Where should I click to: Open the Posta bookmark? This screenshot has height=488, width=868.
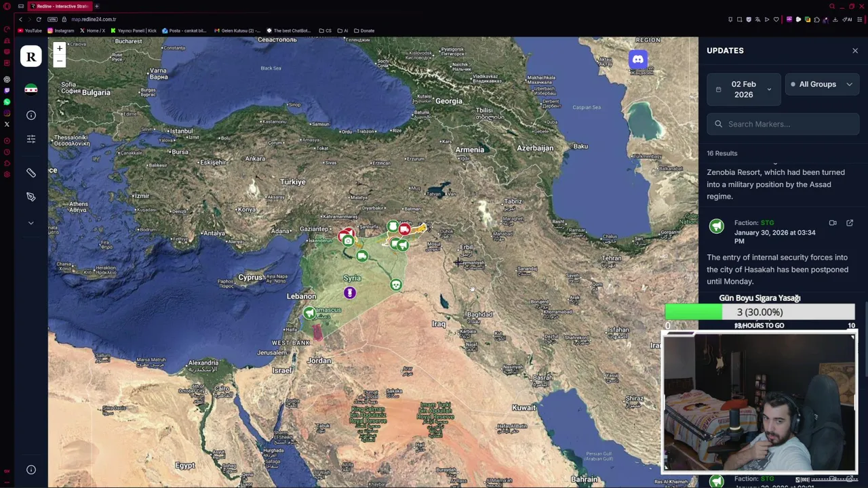pos(184,30)
